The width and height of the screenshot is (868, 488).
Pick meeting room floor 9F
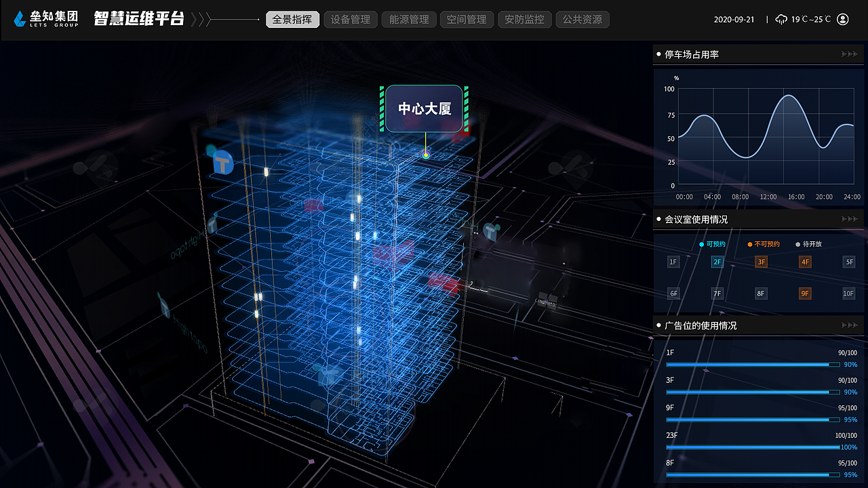(x=805, y=293)
